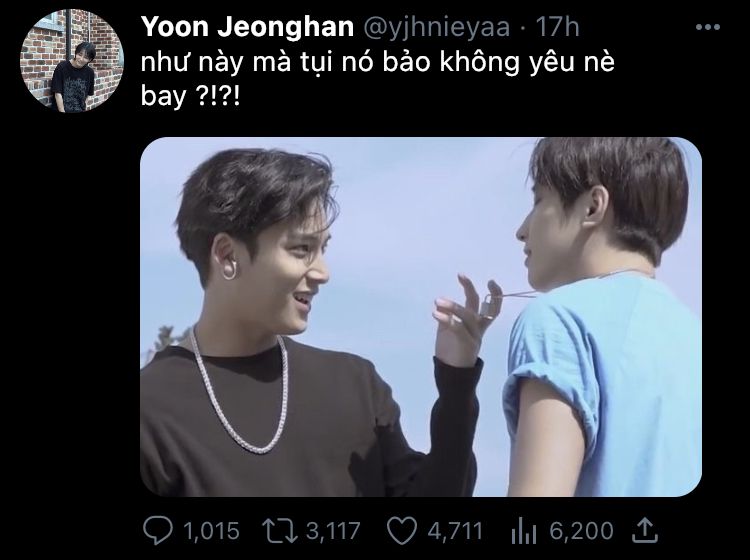Open the view analytics bar-chart icon
The image size is (750, 560).
coord(523,531)
